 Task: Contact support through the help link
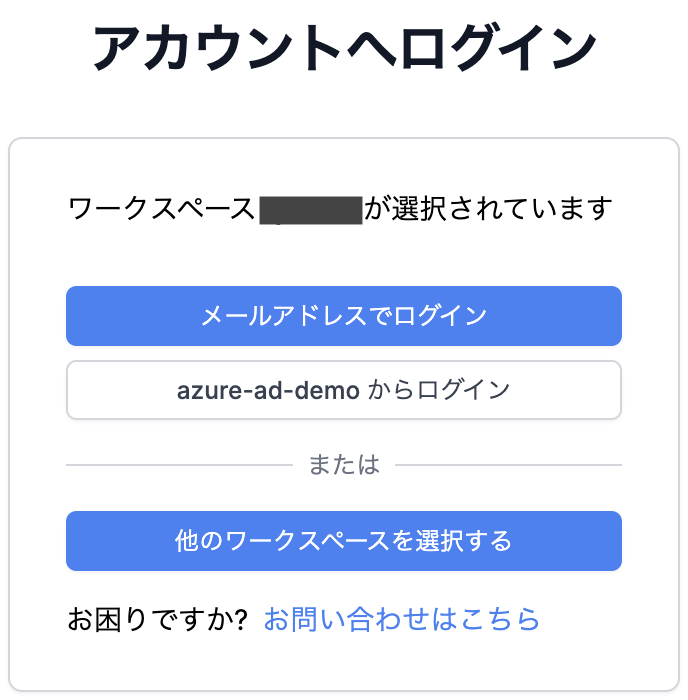[401, 619]
